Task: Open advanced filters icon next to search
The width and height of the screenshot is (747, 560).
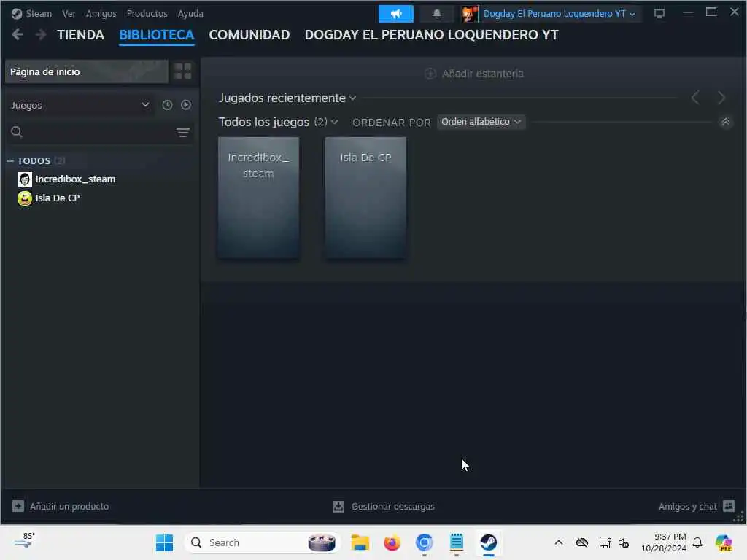Action: pyautogui.click(x=183, y=133)
